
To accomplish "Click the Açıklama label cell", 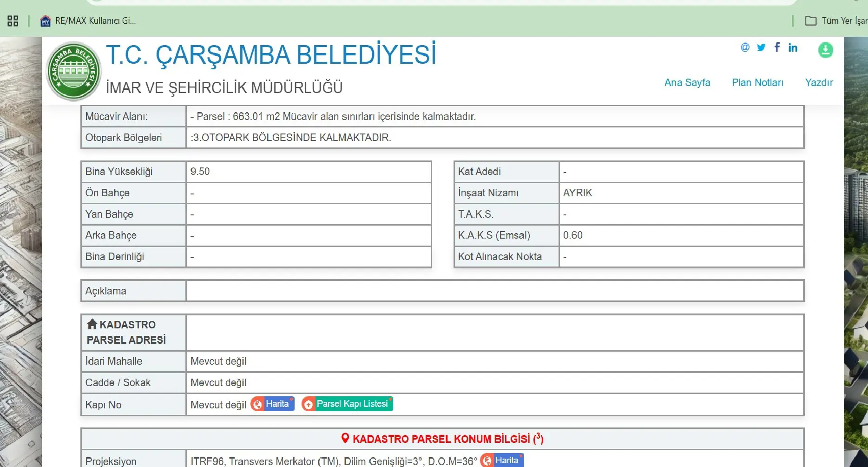I will pyautogui.click(x=134, y=291).
